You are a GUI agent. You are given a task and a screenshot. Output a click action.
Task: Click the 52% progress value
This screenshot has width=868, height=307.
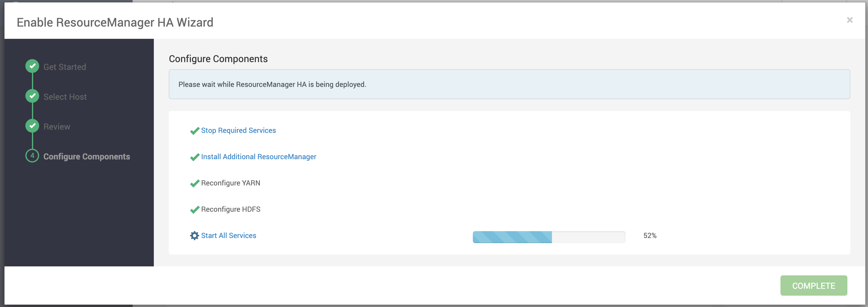click(650, 236)
